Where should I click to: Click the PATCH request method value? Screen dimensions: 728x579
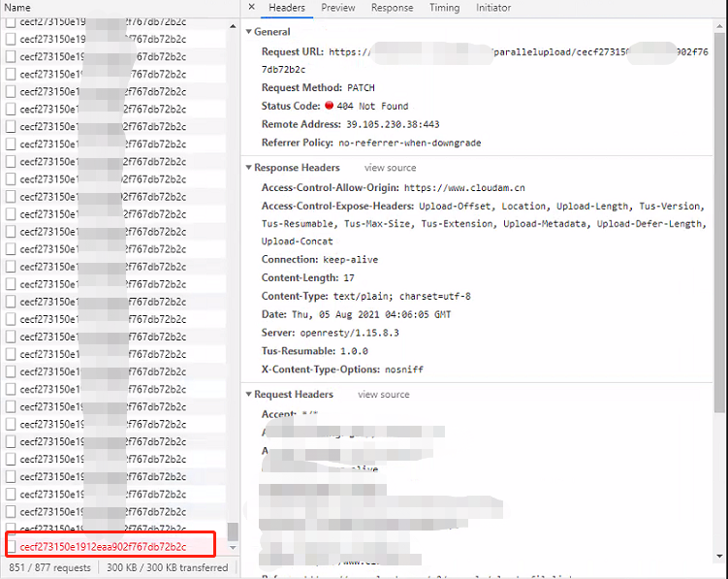pos(361,88)
